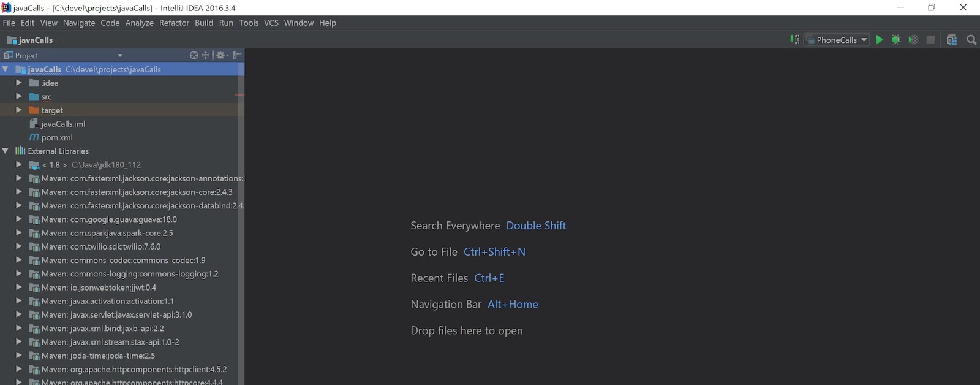Run with coverage icon in toolbar

pos(913,40)
